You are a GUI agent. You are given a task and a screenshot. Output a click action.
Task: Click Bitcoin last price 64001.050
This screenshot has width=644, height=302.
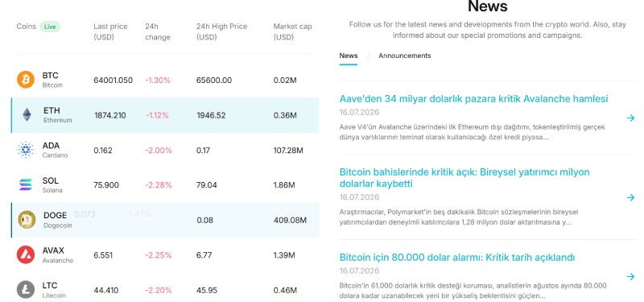tap(113, 80)
